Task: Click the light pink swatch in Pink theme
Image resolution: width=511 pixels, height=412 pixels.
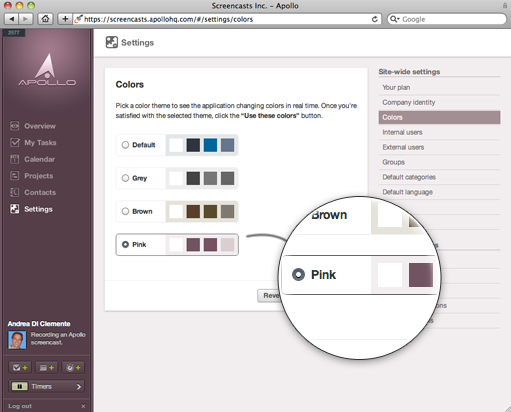Action: click(227, 245)
